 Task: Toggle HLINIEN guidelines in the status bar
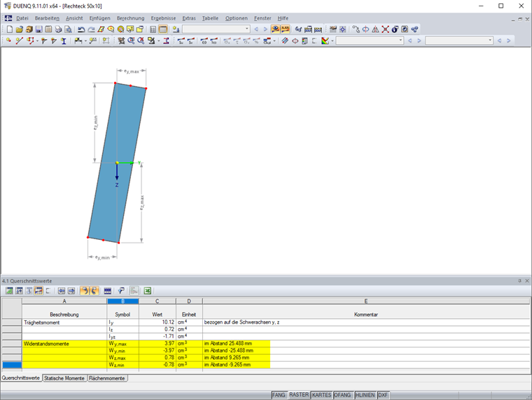tap(365, 395)
